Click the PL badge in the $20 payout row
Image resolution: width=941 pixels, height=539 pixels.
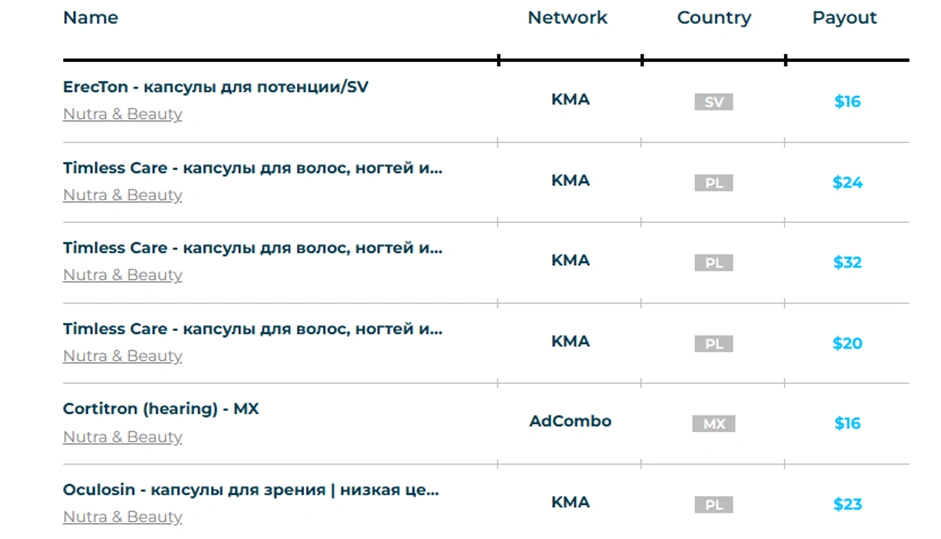[x=713, y=344]
